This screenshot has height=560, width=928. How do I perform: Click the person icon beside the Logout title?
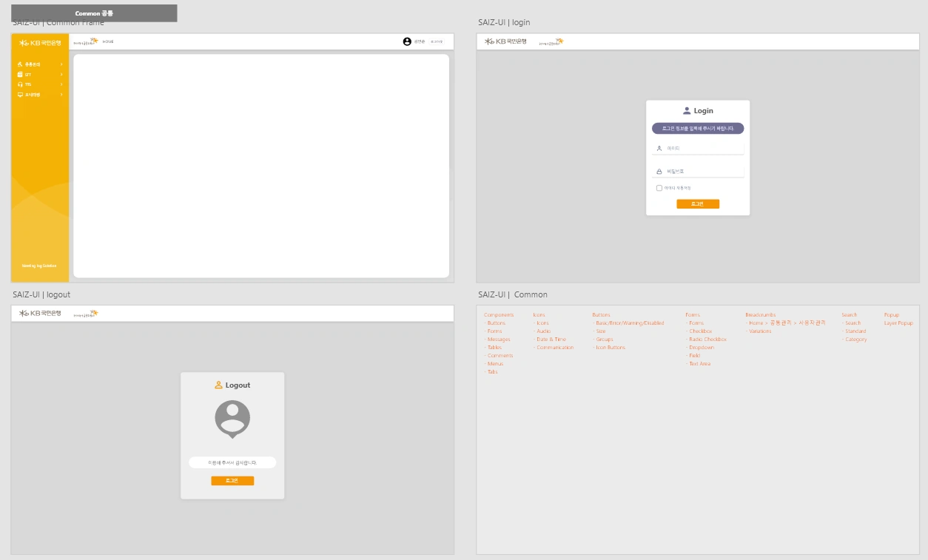pos(218,385)
